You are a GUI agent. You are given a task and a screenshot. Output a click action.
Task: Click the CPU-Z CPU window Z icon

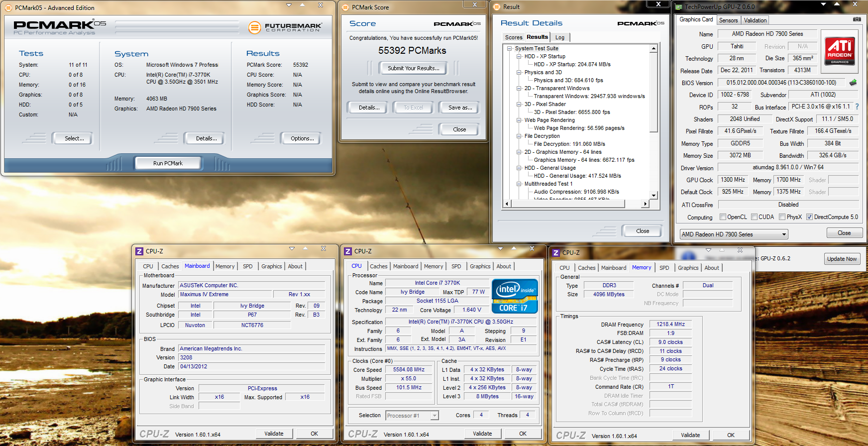point(348,251)
